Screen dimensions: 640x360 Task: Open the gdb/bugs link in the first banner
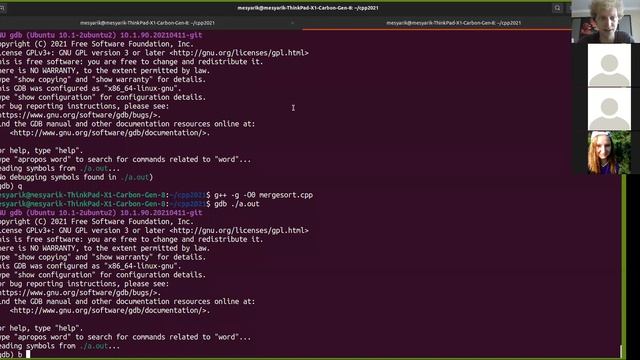pyautogui.click(x=78, y=115)
